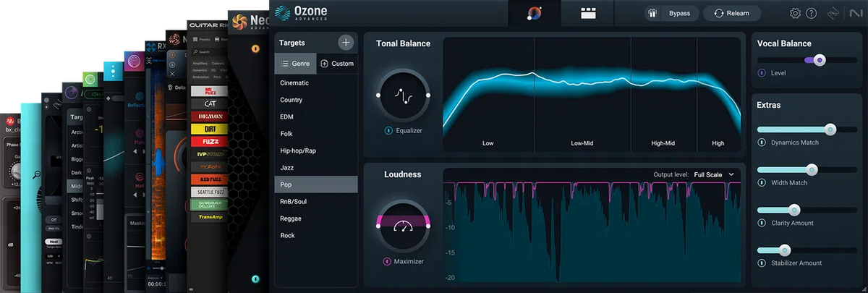
Task: Choose the Jazz genre target
Action: click(316, 167)
